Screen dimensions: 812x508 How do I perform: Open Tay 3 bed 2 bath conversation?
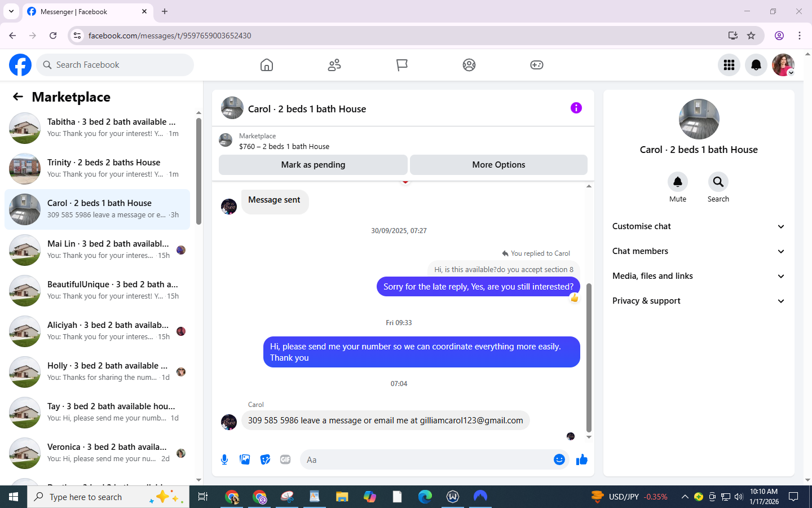97,413
